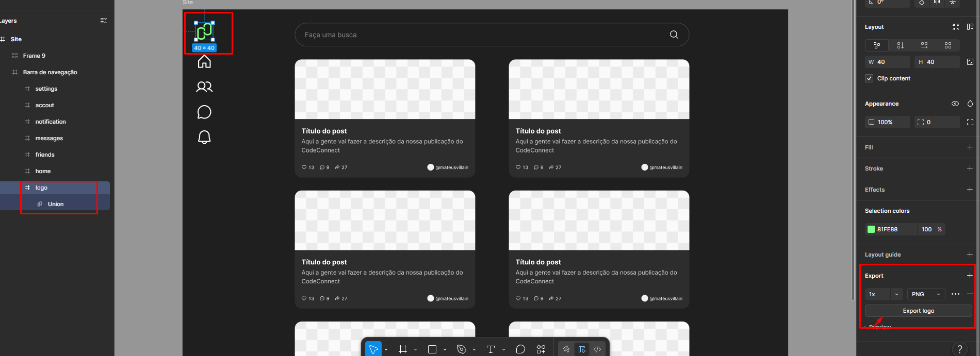Click the search magnifier icon in canvas
Screen dimensions: 980x356
(674, 35)
